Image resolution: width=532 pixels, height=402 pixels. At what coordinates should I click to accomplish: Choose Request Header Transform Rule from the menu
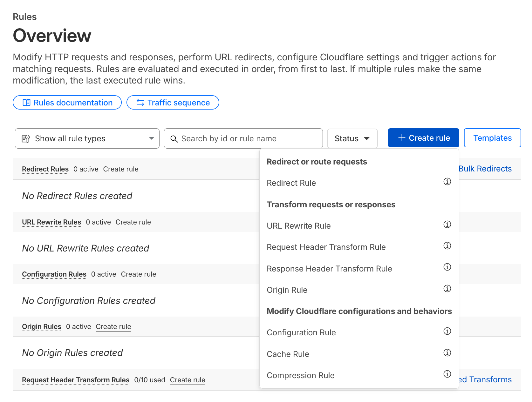[326, 247]
